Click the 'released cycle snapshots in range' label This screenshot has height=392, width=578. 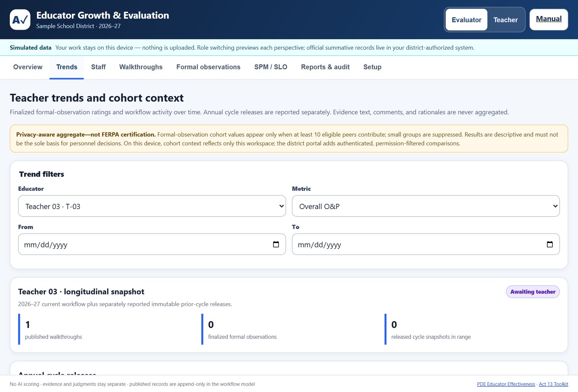coord(431,337)
